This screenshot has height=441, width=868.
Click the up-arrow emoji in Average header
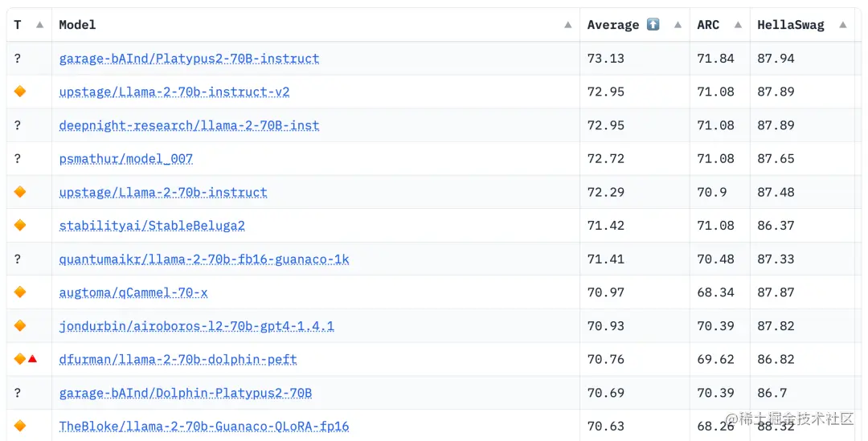click(x=653, y=24)
